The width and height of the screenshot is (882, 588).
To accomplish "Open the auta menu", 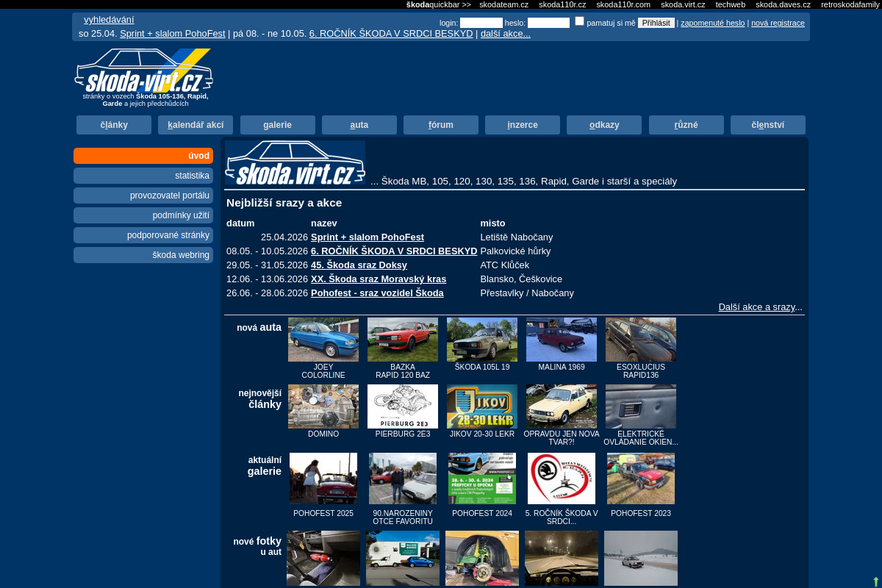I will tap(359, 125).
